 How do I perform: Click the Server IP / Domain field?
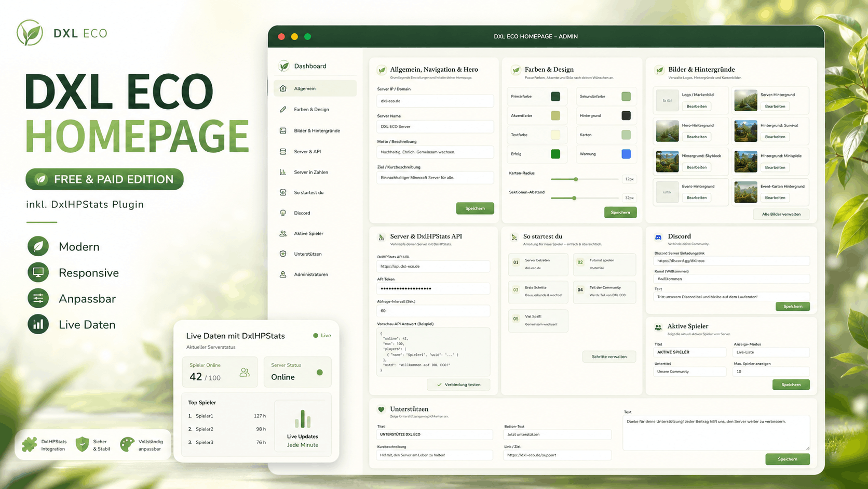435,101
